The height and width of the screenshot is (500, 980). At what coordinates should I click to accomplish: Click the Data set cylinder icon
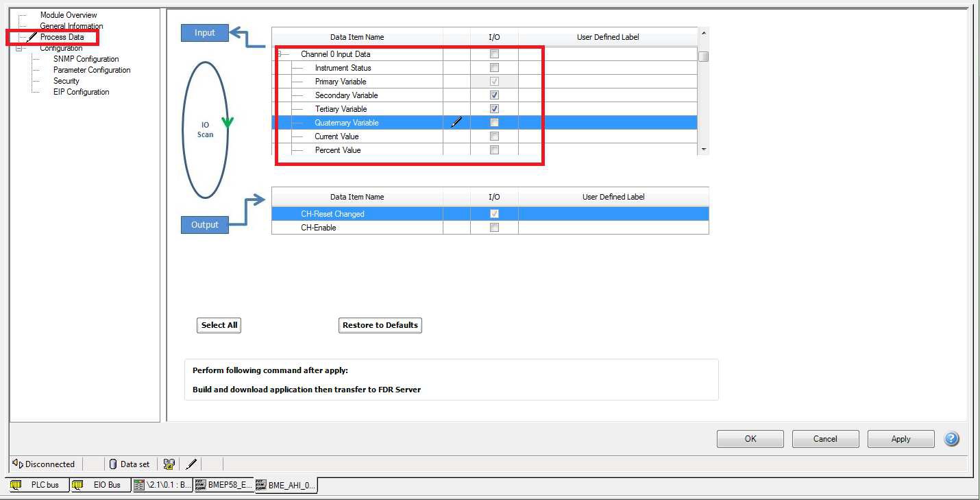(x=113, y=464)
